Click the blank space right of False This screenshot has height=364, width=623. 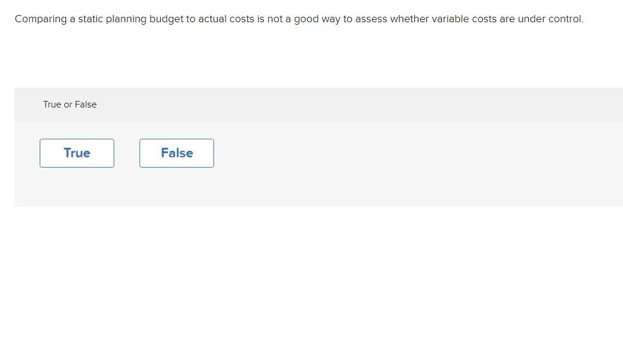point(301,153)
